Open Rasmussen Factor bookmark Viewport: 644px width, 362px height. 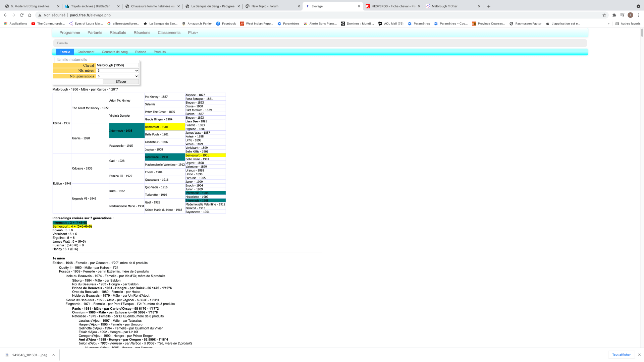pyautogui.click(x=525, y=23)
